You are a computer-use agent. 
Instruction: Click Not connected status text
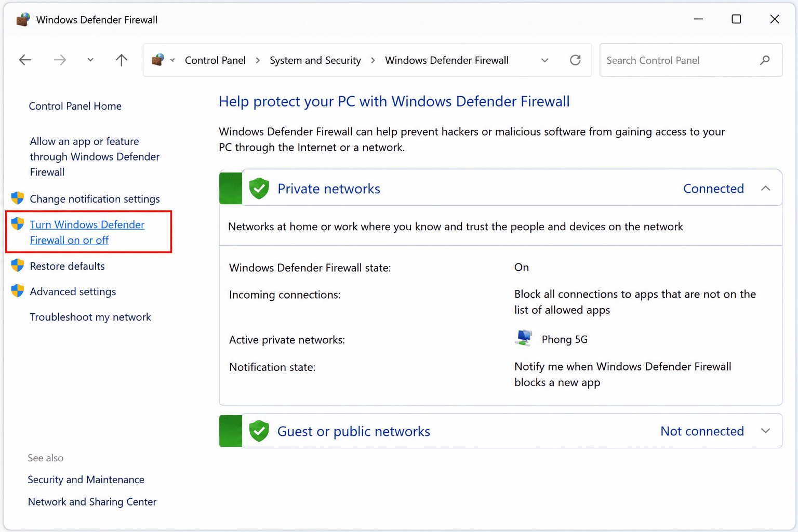(x=702, y=431)
